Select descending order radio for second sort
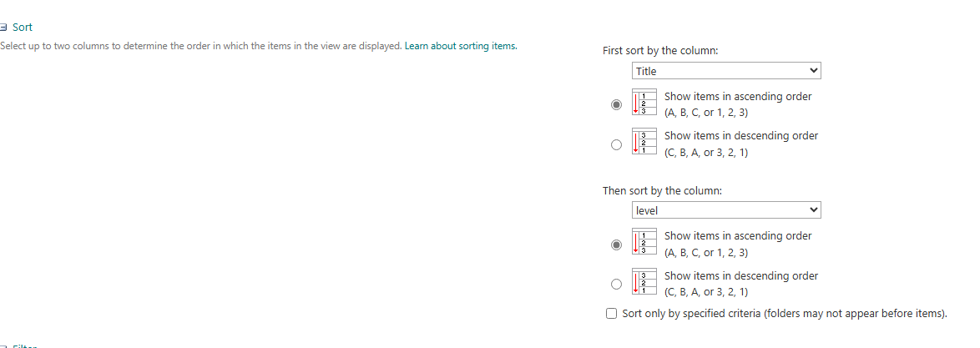The height and width of the screenshot is (348, 980). pos(616,284)
